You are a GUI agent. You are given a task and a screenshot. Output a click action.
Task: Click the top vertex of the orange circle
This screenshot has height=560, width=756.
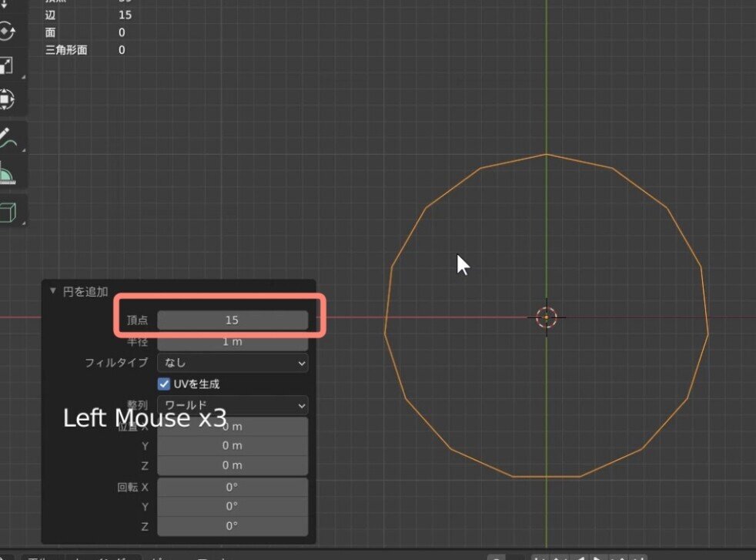pyautogui.click(x=547, y=154)
